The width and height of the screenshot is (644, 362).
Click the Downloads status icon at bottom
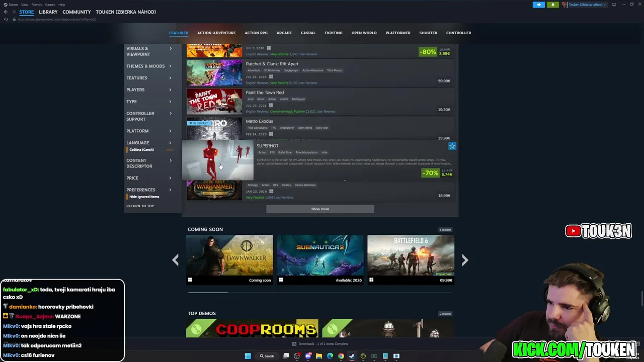coord(294,344)
